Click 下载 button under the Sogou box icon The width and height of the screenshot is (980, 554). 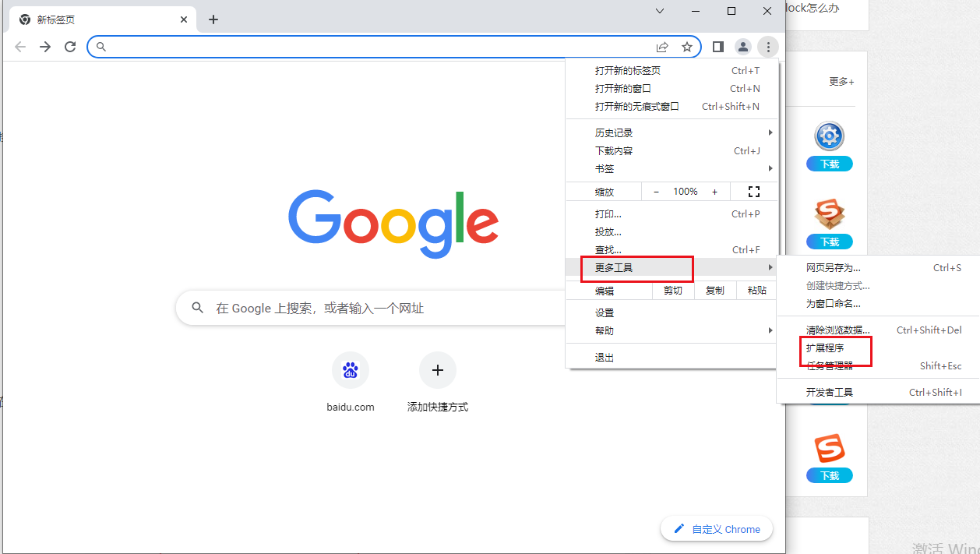pos(830,242)
